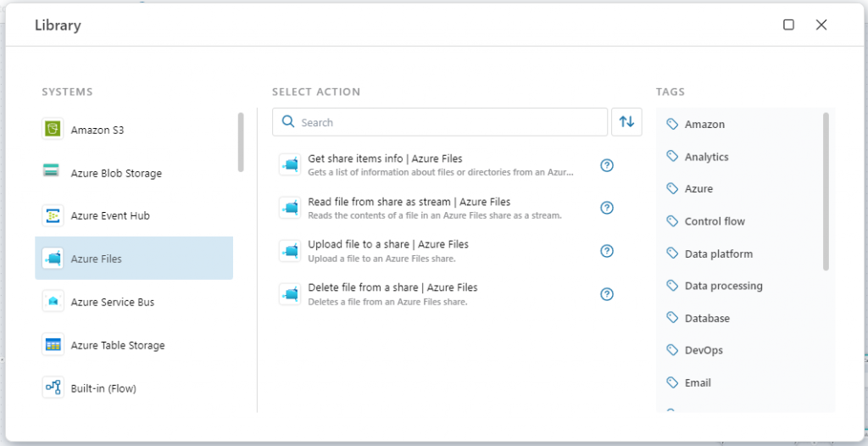Select Azure Files in systems list
The image size is (868, 446).
[x=134, y=258]
